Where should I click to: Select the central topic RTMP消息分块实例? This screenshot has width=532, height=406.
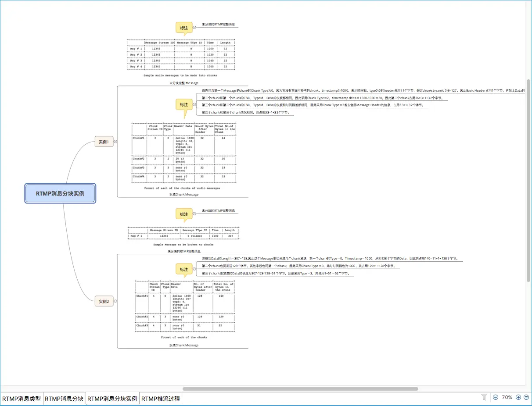click(x=60, y=193)
